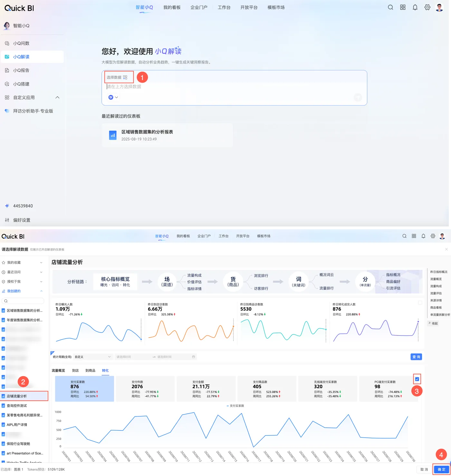Check the checkbox on 昨日转化成交人数 chart panel

[x=420, y=303]
